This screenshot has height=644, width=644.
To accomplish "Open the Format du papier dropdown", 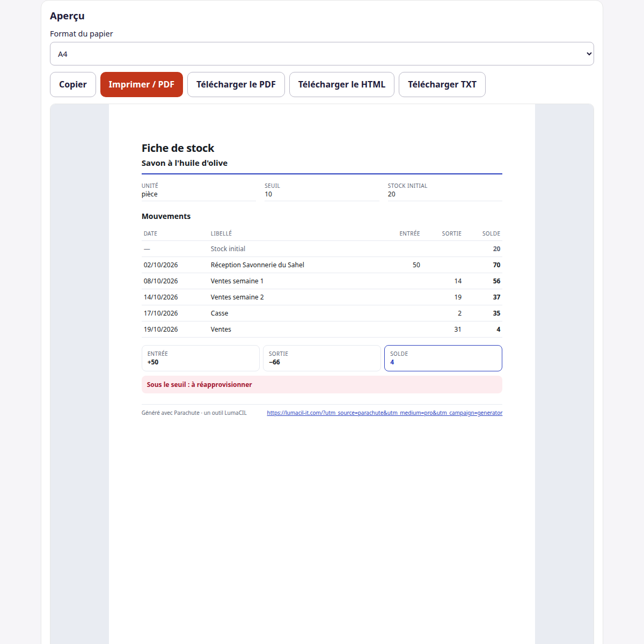I will pos(322,54).
